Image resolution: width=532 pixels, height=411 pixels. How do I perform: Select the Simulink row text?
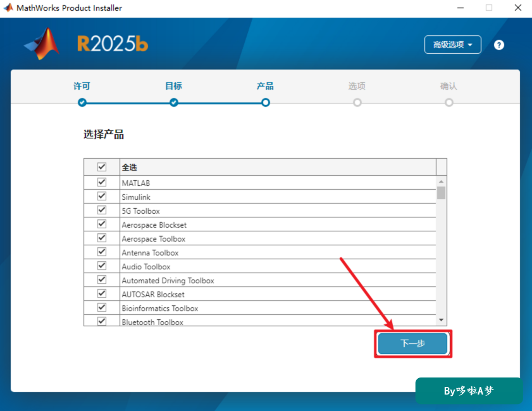tap(136, 197)
